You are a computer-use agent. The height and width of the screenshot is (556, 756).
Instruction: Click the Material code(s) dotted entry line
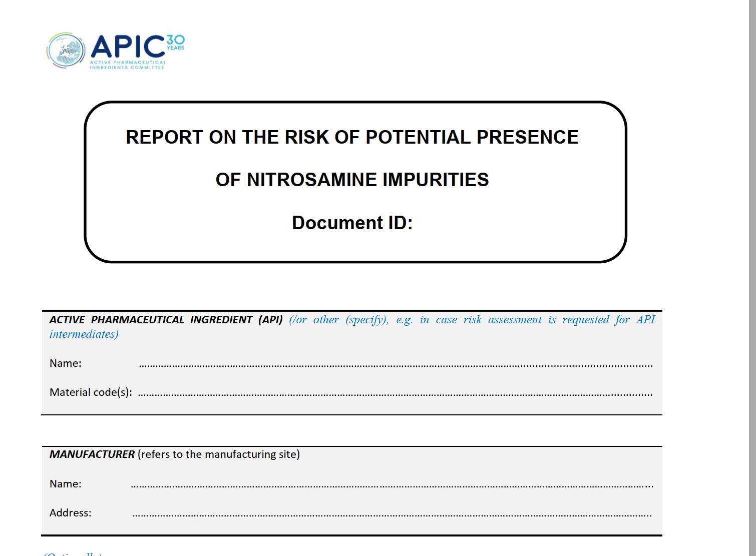pos(396,394)
